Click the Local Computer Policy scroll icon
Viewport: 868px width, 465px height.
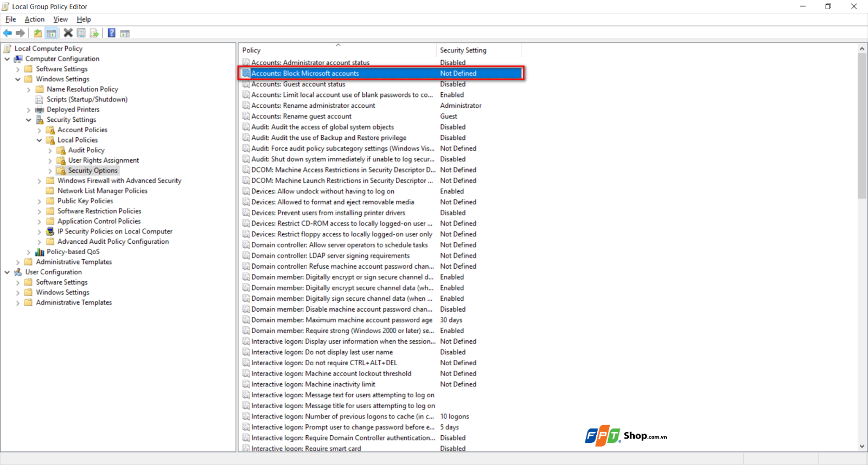point(8,48)
